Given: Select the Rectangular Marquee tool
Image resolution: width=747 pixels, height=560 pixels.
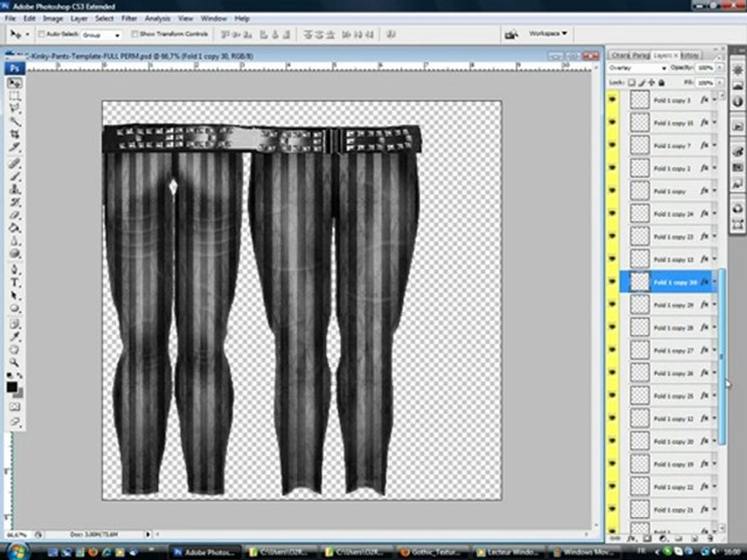Looking at the screenshot, I should [15, 96].
